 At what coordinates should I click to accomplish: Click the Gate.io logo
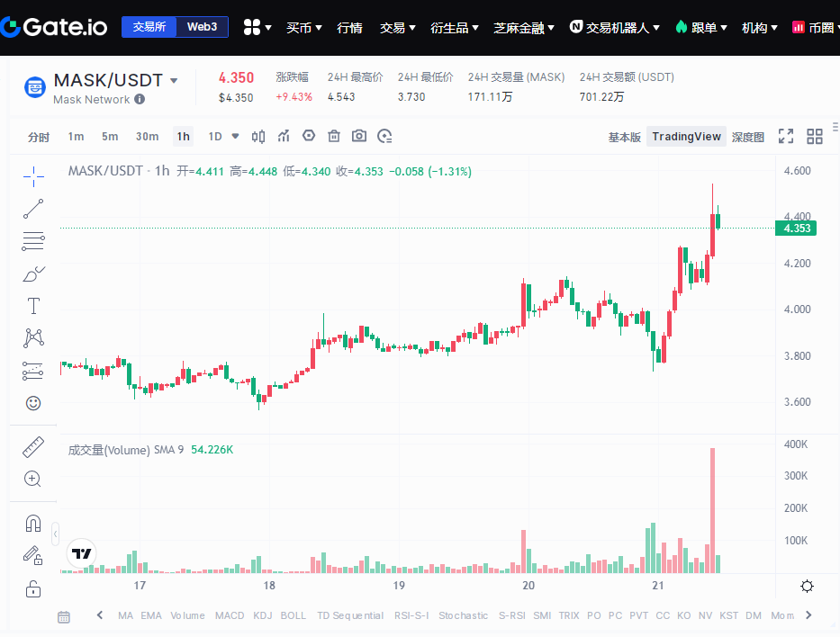(x=54, y=27)
